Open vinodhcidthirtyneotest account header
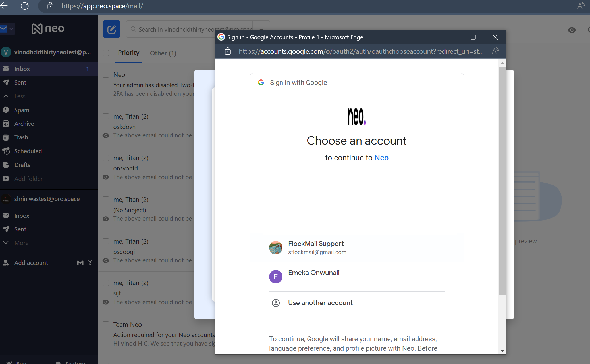This screenshot has height=364, width=590. 49,52
